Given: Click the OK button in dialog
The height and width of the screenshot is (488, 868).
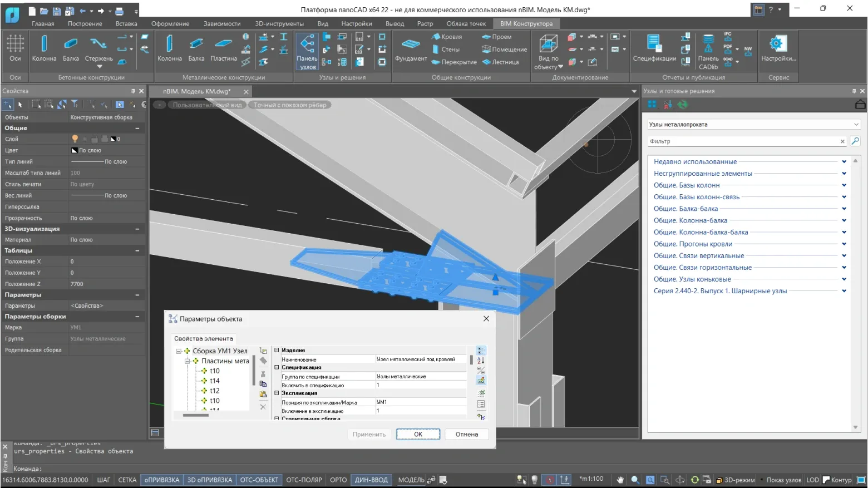Looking at the screenshot, I should point(418,435).
